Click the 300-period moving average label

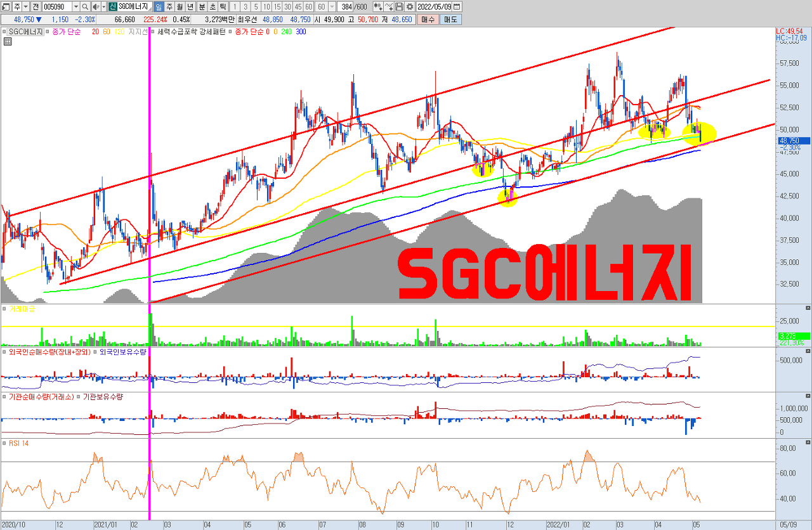click(300, 32)
